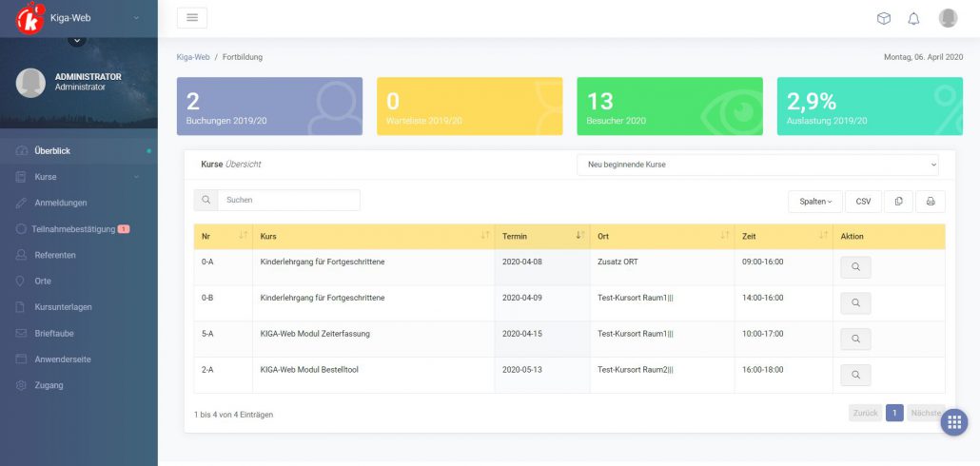Open the notifications bell icon
Screen dimensions: 980x466
click(x=913, y=18)
